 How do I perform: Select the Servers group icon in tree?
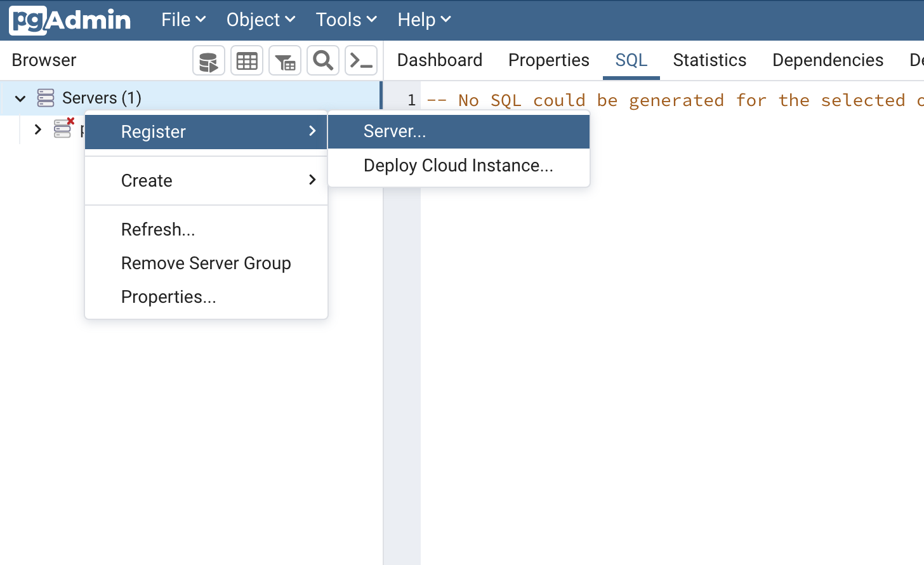[x=46, y=98]
